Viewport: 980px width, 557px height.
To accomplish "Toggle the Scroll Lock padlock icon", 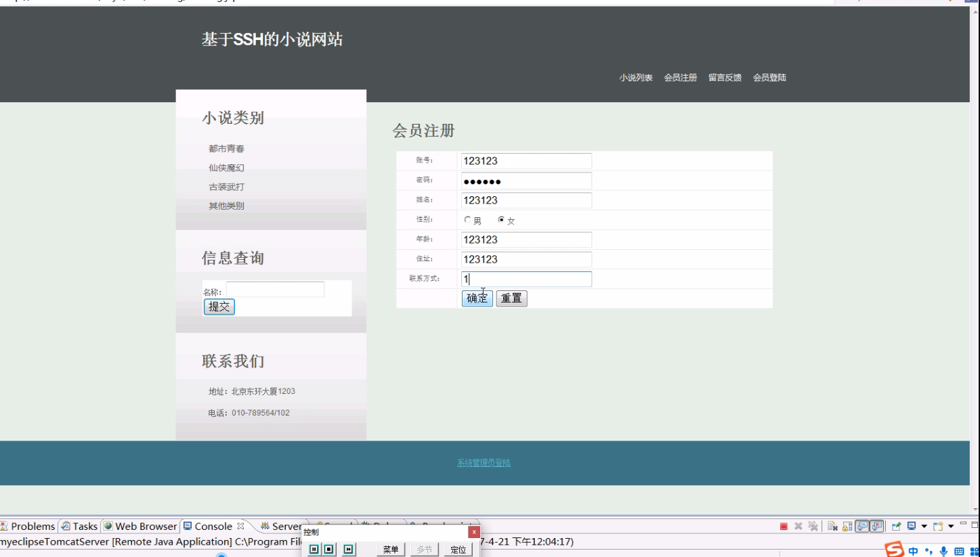I will [847, 527].
